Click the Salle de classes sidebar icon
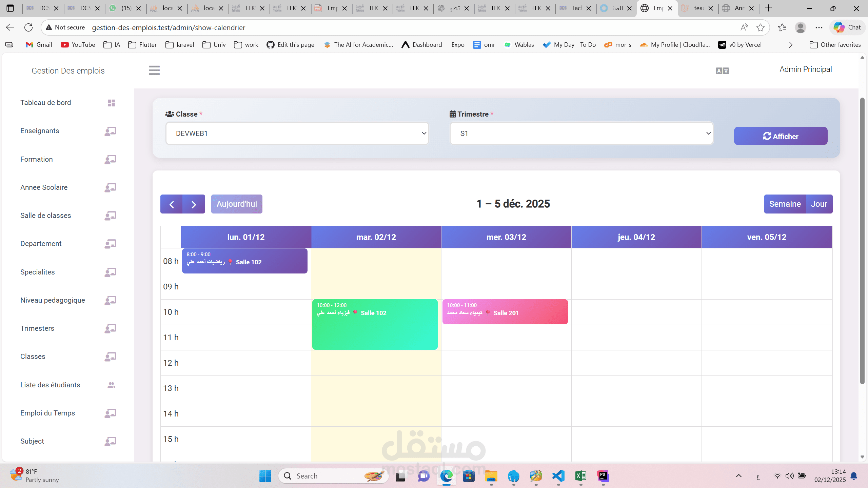Screen dimensions: 868x488 110,216
